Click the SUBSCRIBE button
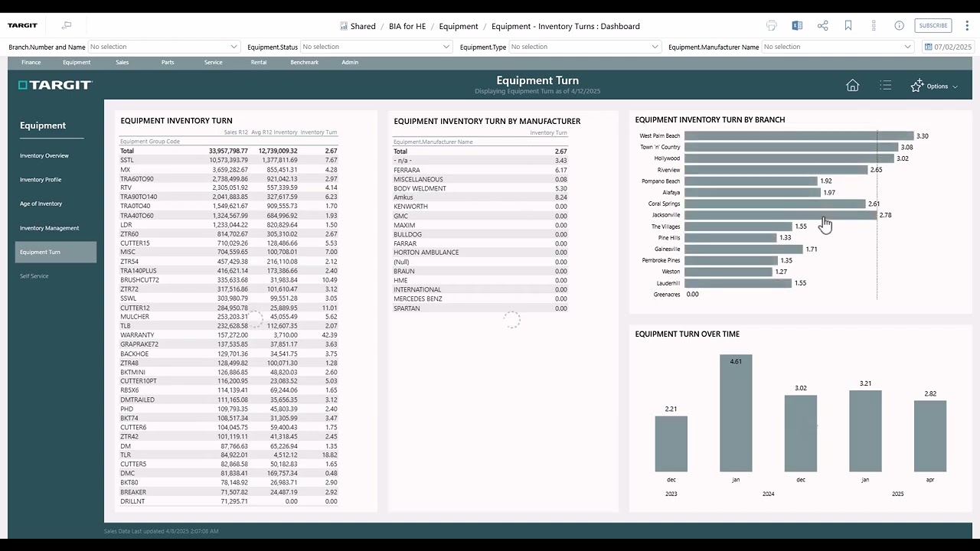 (x=933, y=26)
